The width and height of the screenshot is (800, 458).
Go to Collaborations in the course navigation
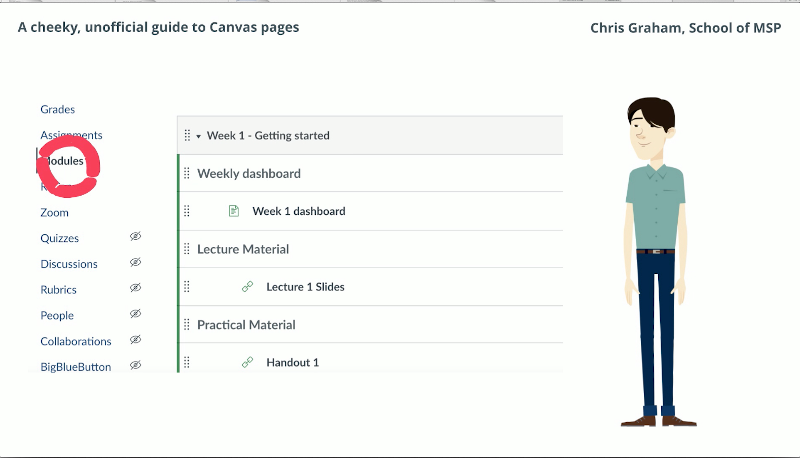click(75, 341)
